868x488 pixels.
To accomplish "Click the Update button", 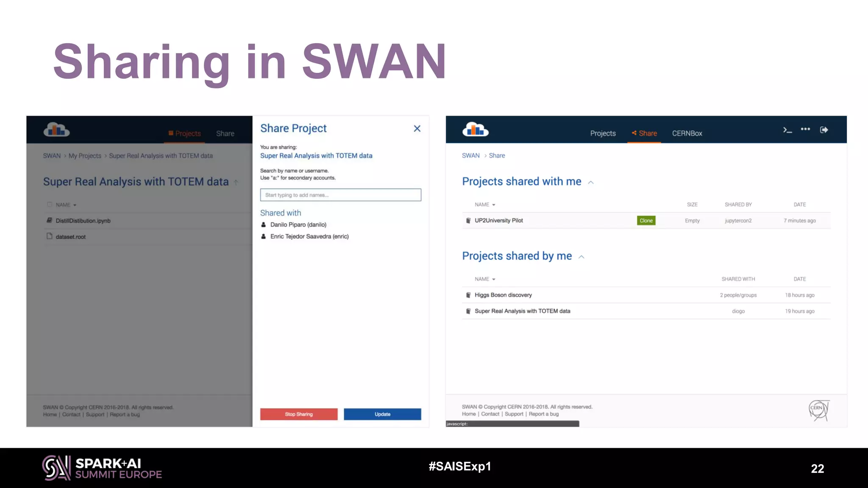I will (382, 414).
